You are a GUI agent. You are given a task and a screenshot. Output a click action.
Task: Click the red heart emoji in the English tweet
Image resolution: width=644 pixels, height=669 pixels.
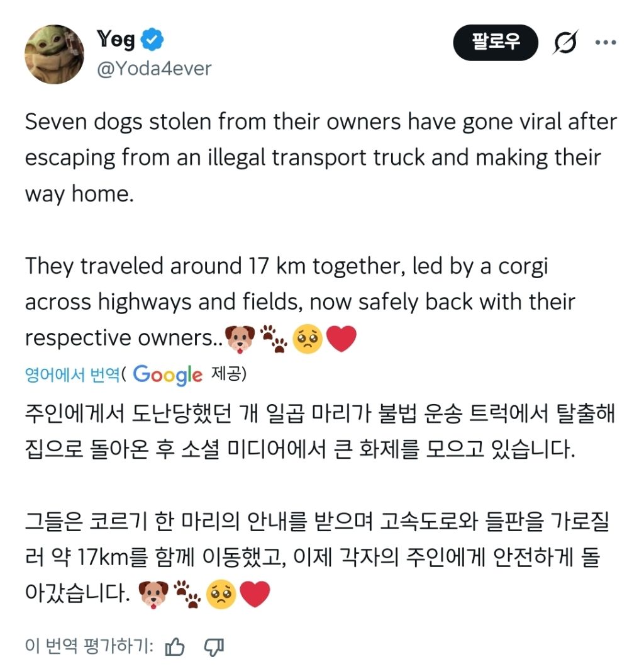[341, 339]
